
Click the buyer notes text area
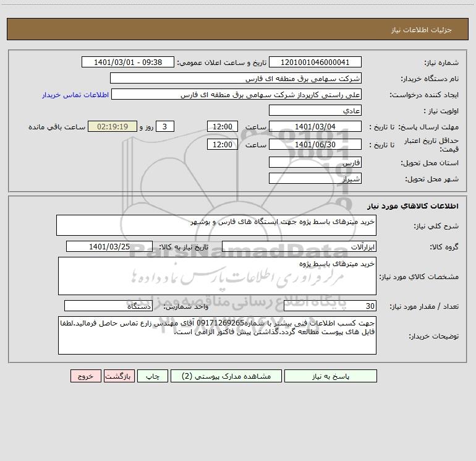(217, 335)
